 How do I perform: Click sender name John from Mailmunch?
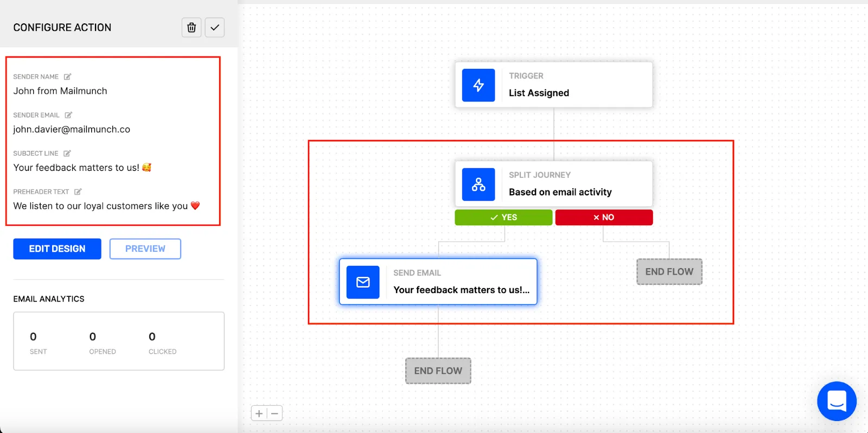point(60,91)
